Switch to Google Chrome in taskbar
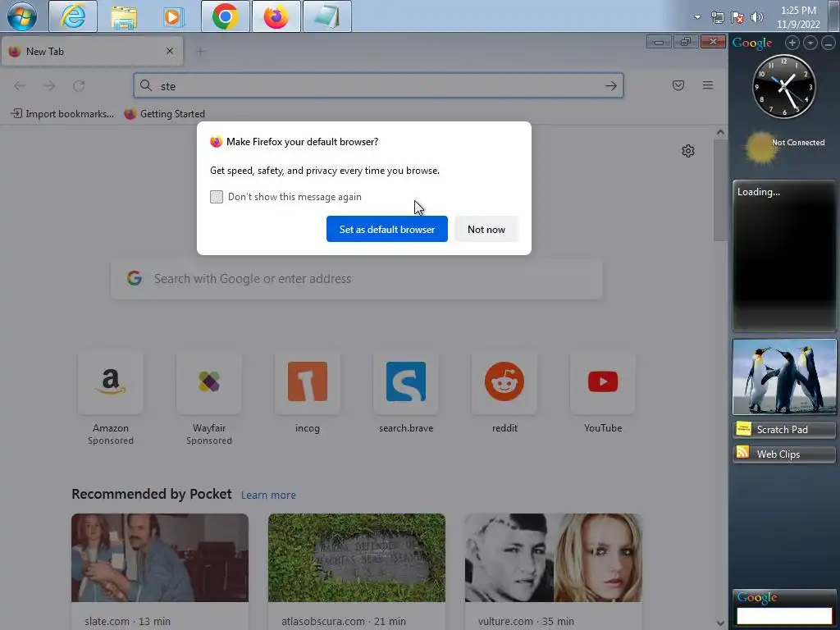The image size is (840, 630). coord(226,16)
